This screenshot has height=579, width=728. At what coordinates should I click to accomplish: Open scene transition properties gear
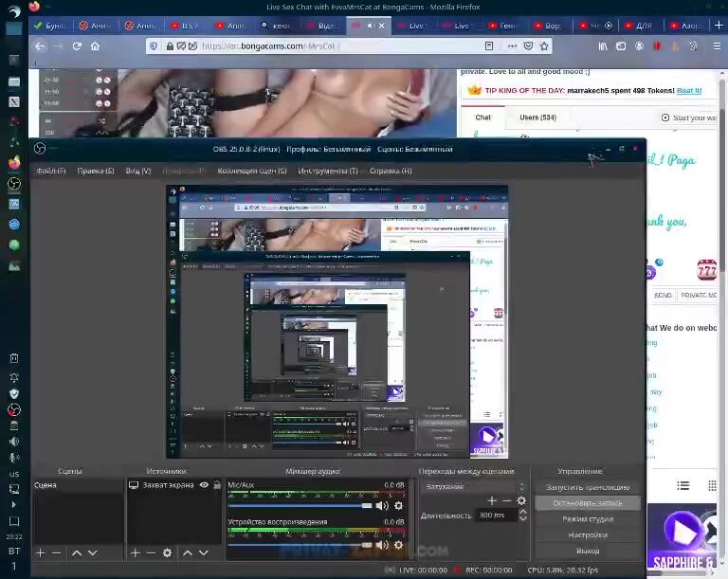click(x=520, y=500)
